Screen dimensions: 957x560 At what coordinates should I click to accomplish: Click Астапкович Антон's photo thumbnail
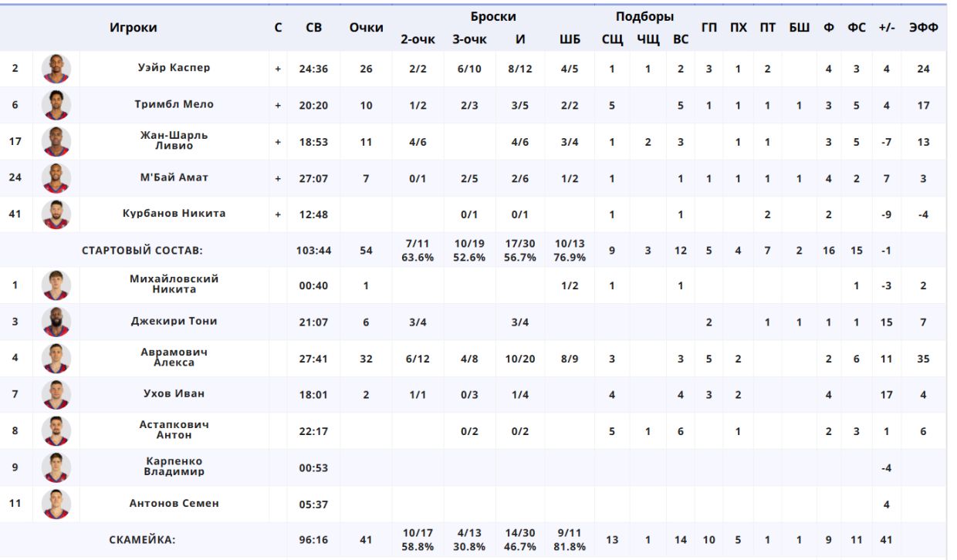[56, 431]
